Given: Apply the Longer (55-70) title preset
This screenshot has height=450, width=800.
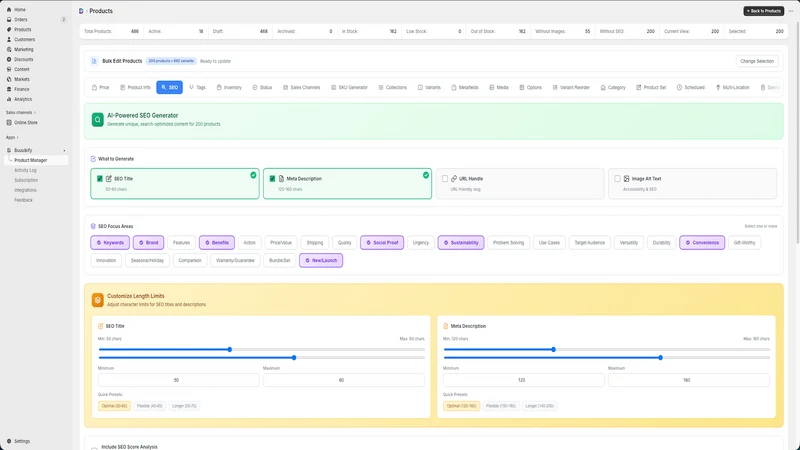Looking at the screenshot, I should click(184, 406).
